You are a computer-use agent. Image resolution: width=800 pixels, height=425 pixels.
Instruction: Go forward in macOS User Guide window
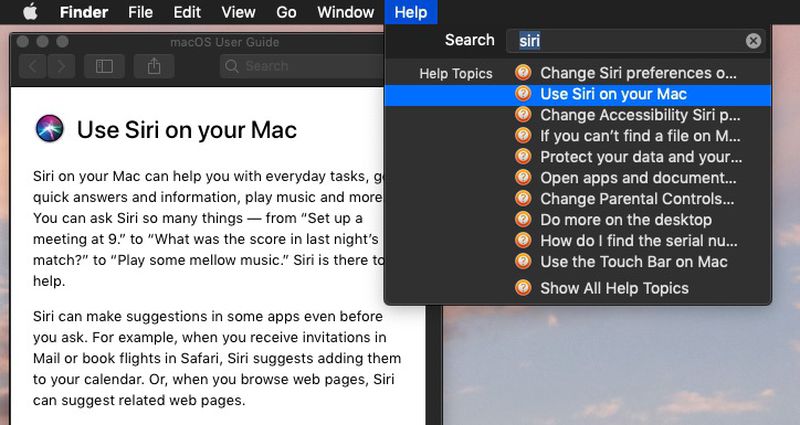click(x=61, y=66)
